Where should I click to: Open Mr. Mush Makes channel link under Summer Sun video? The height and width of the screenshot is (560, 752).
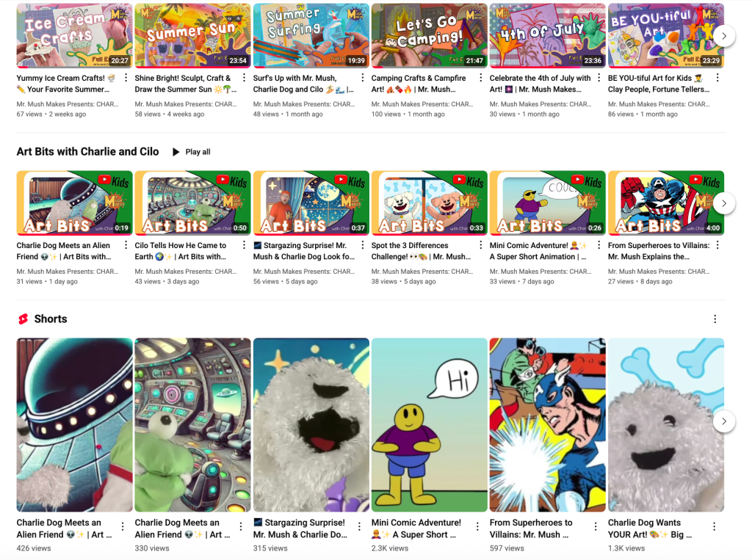[x=186, y=104]
